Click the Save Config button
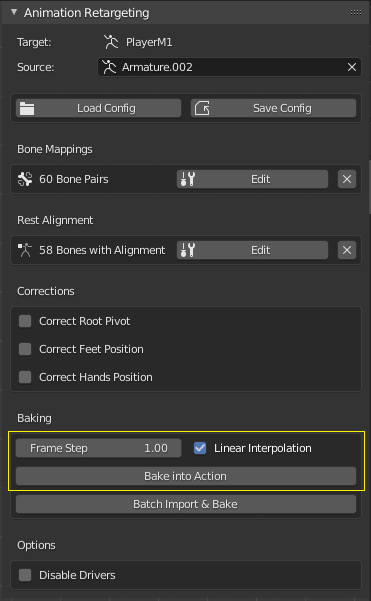The image size is (371, 601). (274, 108)
